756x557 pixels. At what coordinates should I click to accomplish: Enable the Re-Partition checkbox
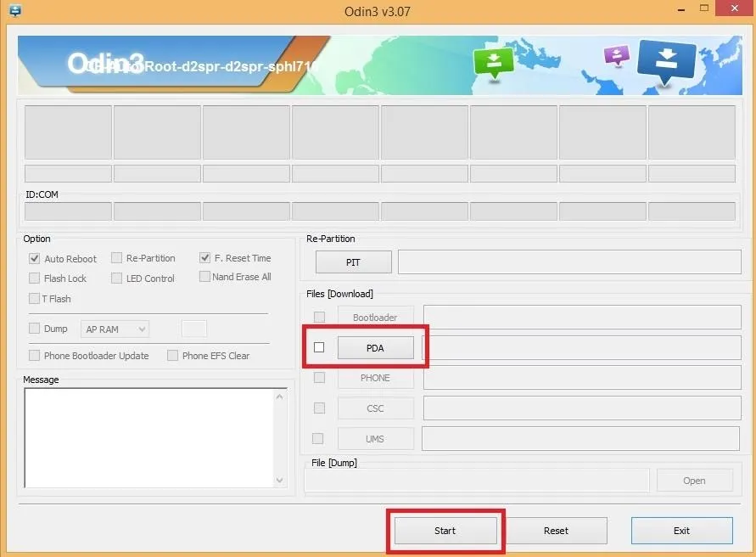click(117, 258)
